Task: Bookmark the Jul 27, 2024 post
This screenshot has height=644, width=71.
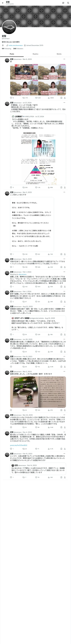Action: click(x=61, y=187)
